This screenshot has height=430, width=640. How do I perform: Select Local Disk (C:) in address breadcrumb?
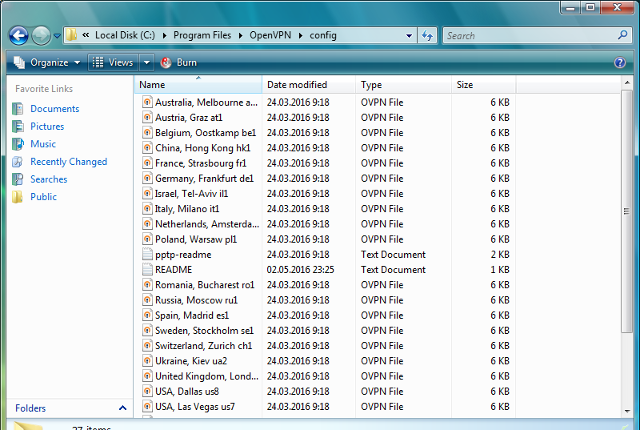point(125,35)
